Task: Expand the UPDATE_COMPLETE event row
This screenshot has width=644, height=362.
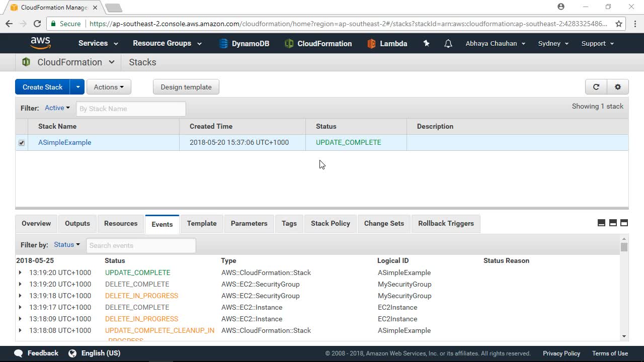Action: tap(20, 273)
